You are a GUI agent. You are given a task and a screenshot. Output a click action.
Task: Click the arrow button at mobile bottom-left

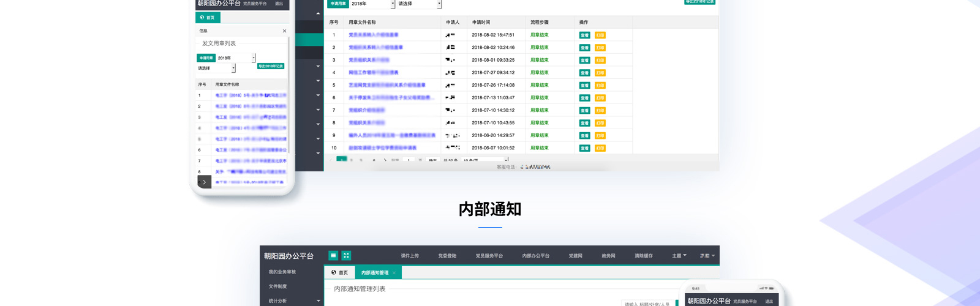(x=205, y=182)
